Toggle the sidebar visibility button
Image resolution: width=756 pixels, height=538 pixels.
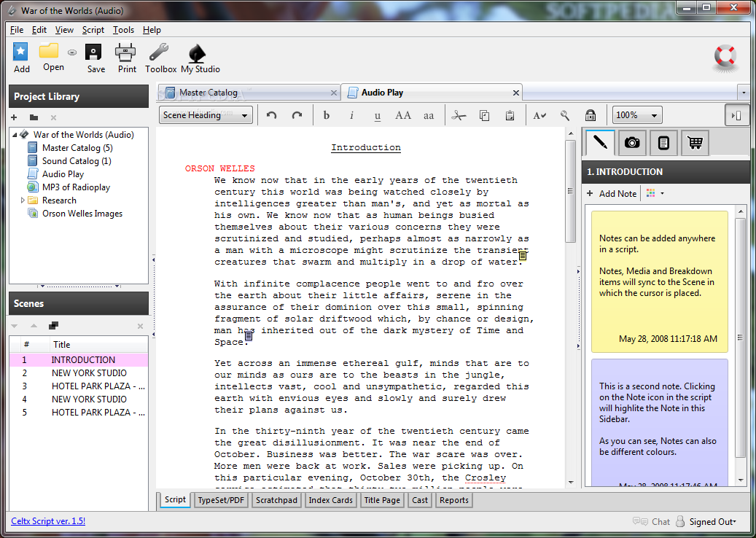point(736,115)
